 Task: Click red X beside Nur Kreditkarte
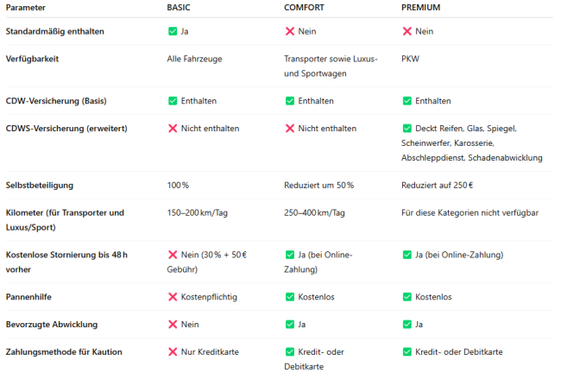pos(173,352)
